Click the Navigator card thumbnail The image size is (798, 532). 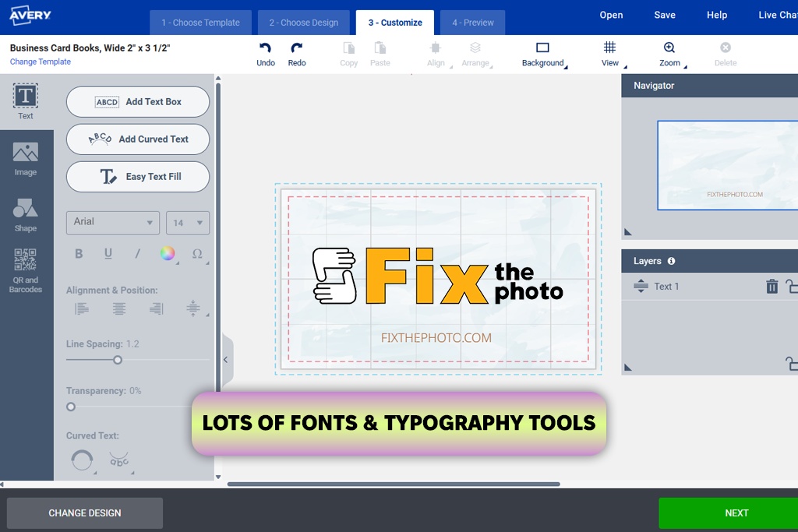(728, 165)
